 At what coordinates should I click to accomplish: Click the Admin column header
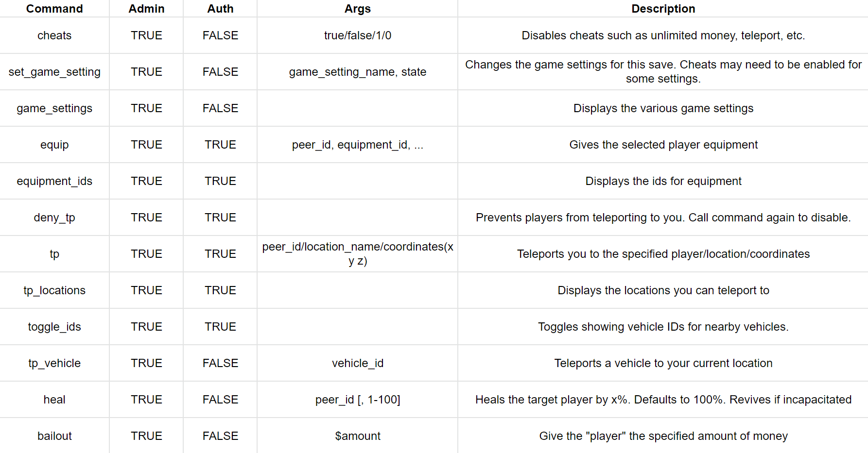click(x=146, y=9)
